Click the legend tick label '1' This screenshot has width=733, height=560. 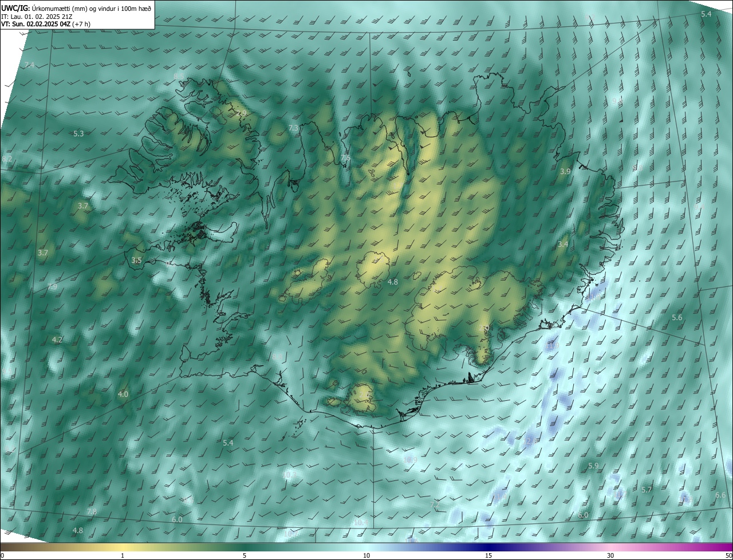(x=123, y=556)
